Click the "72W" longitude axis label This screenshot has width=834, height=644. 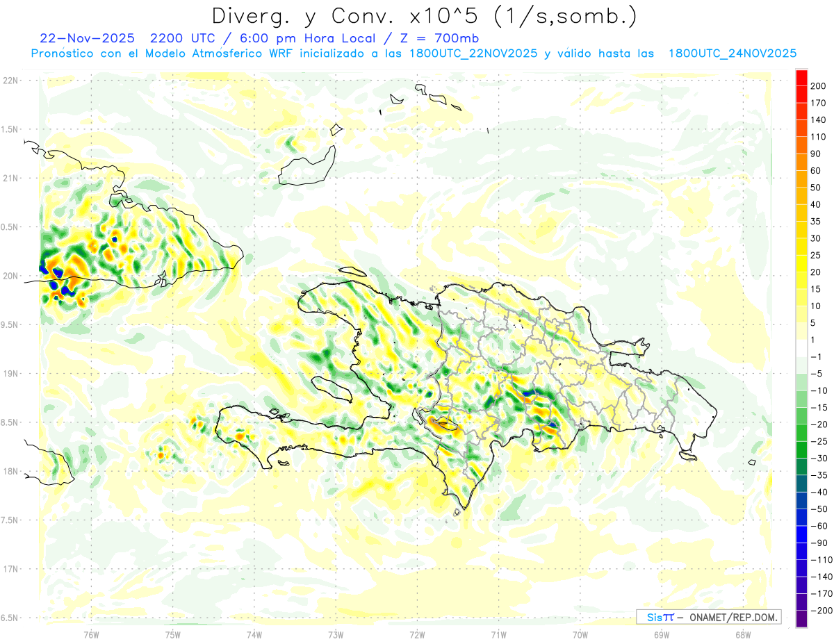(x=417, y=634)
